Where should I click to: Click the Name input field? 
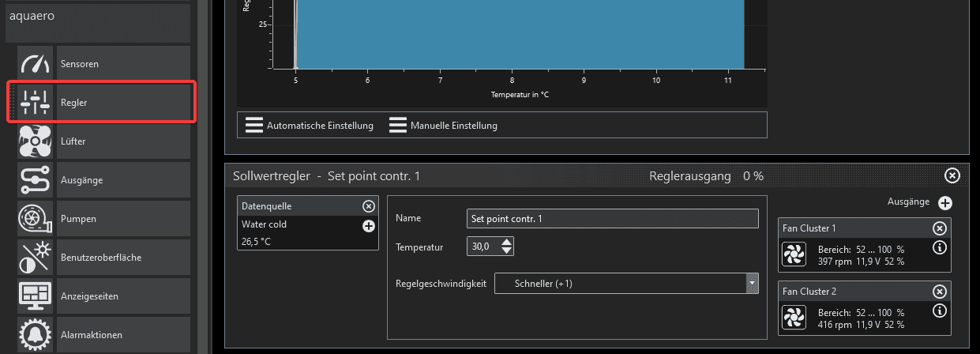[612, 218]
